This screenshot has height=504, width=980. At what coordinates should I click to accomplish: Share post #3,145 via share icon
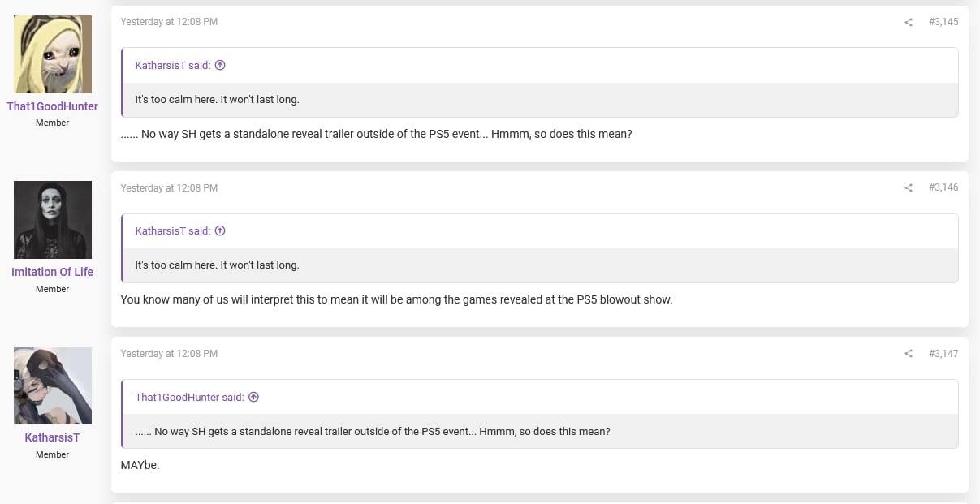909,22
